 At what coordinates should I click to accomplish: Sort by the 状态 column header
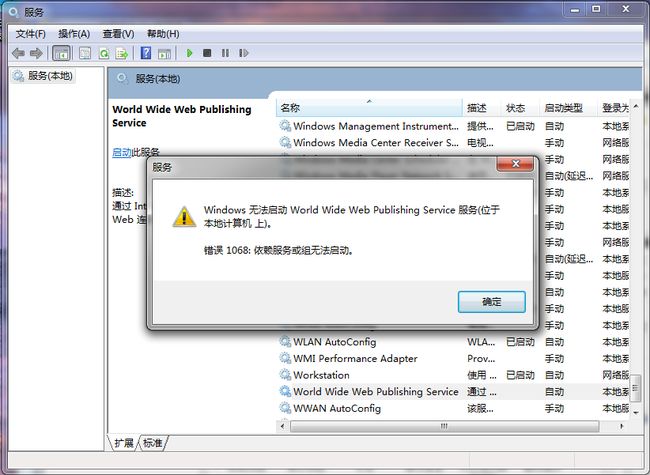520,108
